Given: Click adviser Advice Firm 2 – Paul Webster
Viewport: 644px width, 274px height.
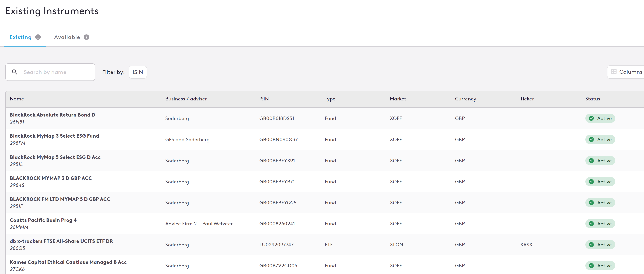Looking at the screenshot, I should point(199,224).
